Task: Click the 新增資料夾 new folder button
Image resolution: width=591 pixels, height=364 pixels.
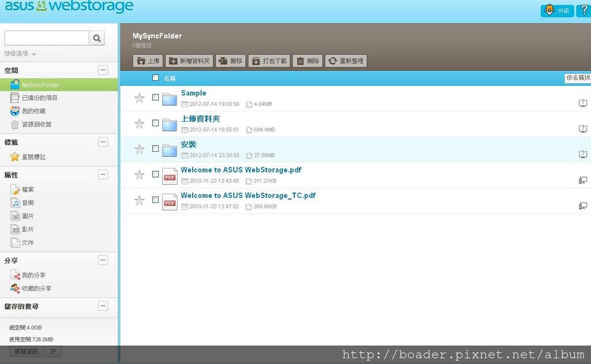Action: 189,61
